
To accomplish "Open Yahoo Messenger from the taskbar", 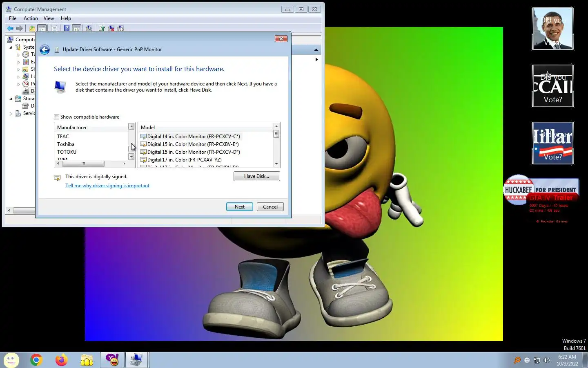I will [x=112, y=360].
